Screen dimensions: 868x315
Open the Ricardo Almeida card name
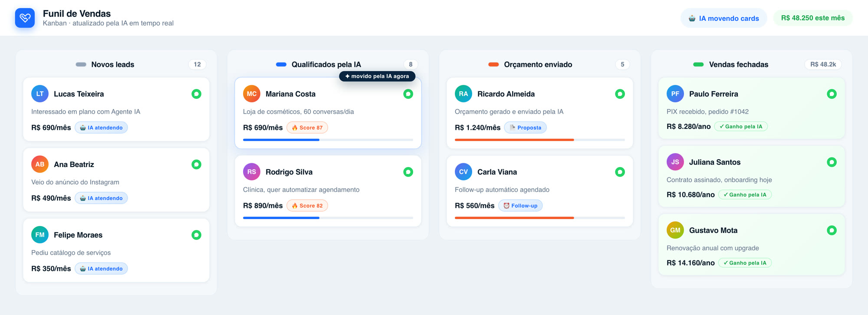pos(506,94)
